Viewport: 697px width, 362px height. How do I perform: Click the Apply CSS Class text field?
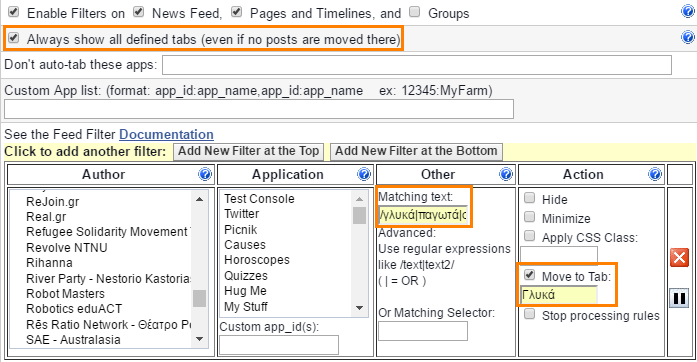tap(559, 256)
